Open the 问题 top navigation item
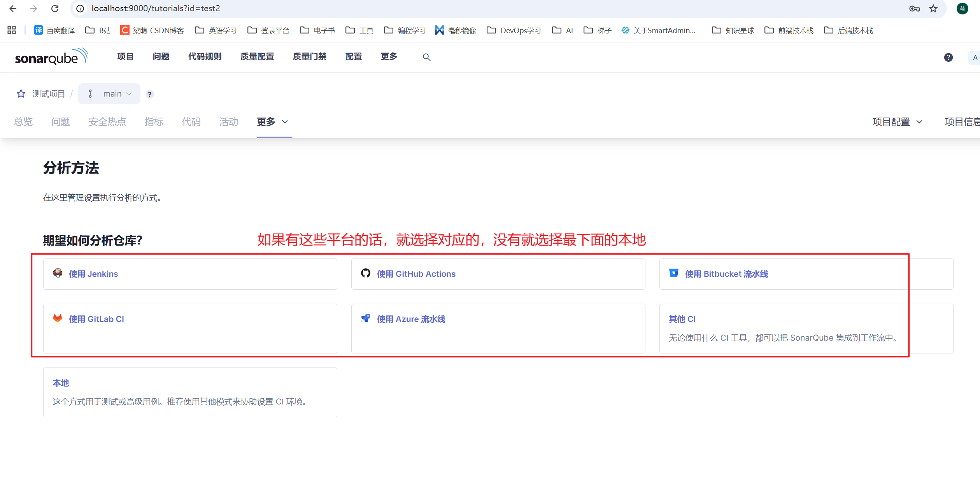Image resolution: width=980 pixels, height=494 pixels. point(161,57)
